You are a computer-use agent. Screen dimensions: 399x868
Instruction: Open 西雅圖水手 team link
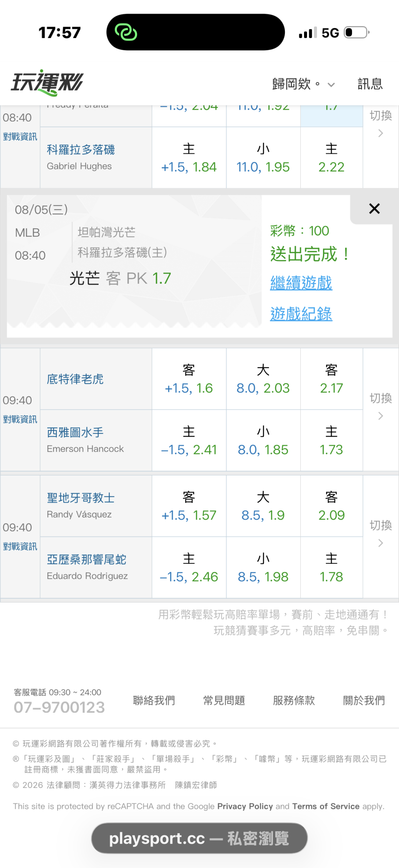tap(75, 432)
